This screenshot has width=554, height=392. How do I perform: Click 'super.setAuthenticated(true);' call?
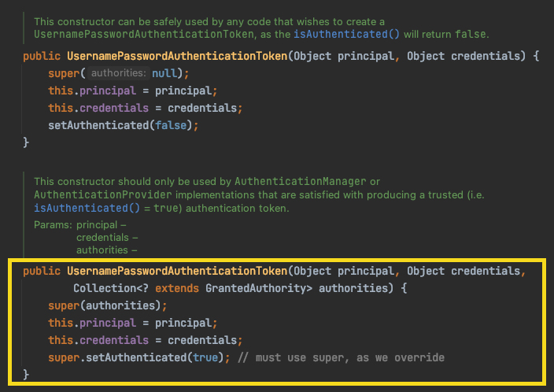[138, 357]
